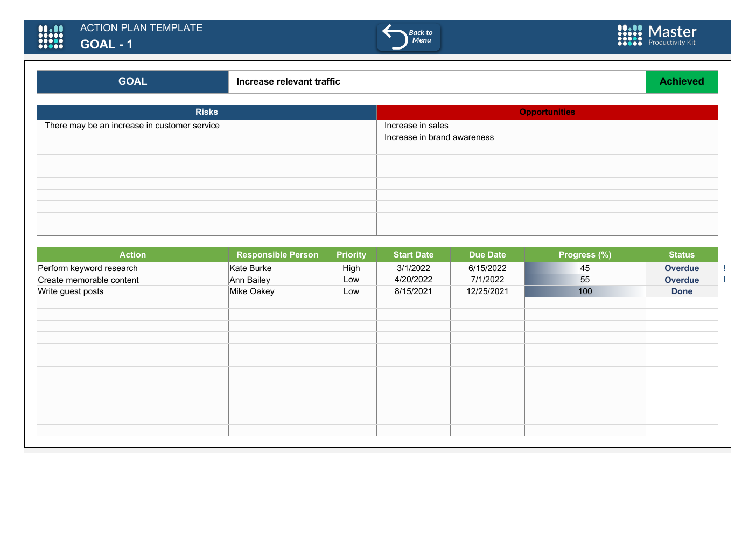Screen dimensions: 756x535
Task: Click the 100 percent progress bar
Action: coord(585,291)
